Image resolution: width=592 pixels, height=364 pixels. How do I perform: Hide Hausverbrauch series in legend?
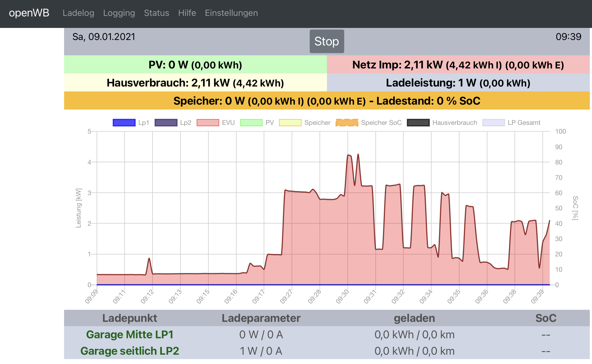coord(418,123)
